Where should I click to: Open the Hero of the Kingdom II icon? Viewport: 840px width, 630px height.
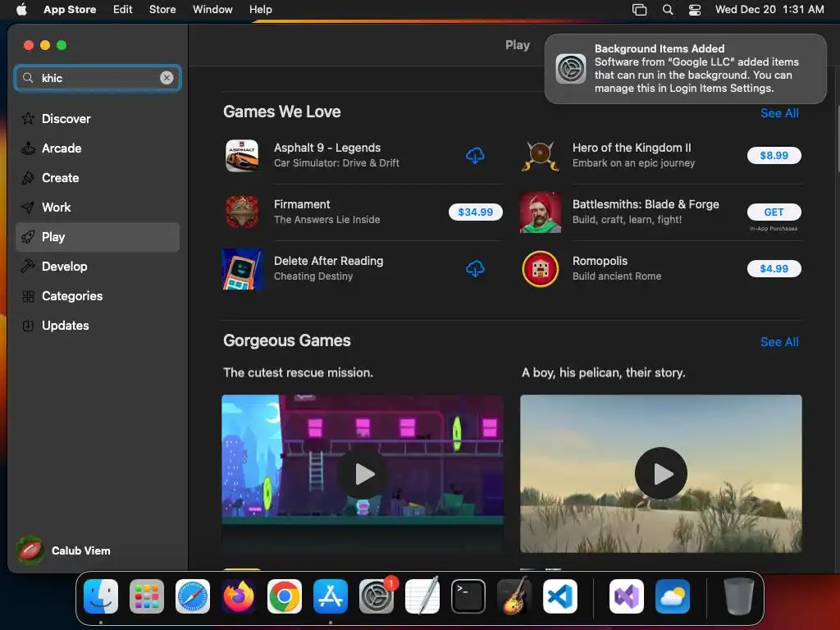[x=540, y=155]
